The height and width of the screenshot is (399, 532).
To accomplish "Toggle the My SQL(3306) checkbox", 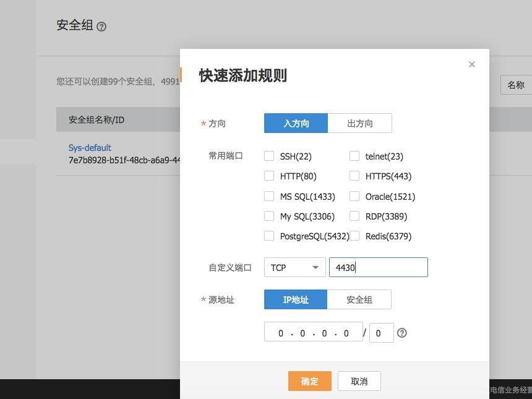I will (269, 216).
